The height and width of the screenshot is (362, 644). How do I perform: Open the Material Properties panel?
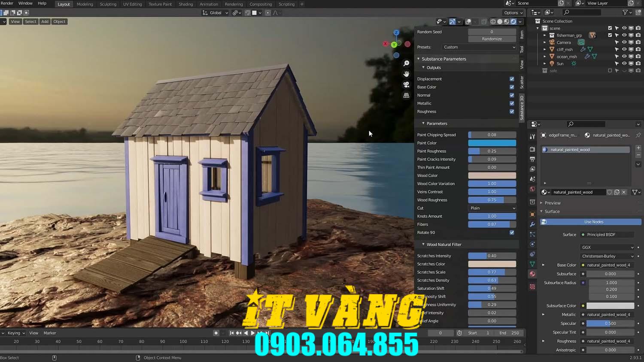point(532,274)
